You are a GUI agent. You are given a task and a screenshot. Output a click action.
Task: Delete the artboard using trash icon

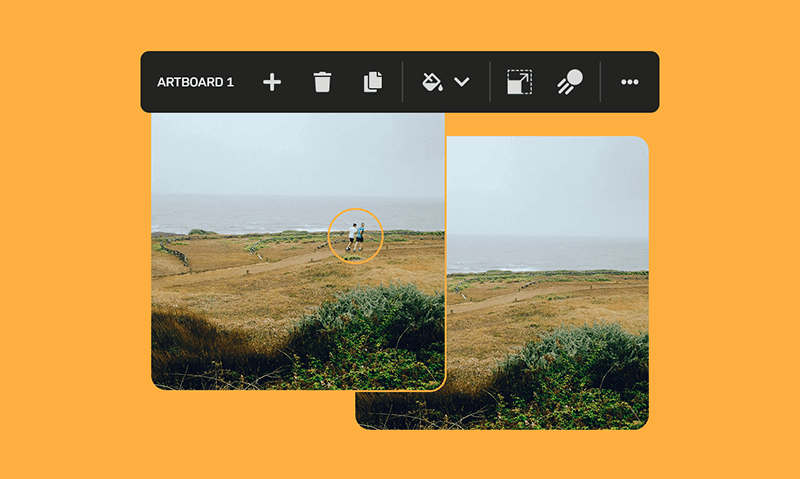pos(322,82)
